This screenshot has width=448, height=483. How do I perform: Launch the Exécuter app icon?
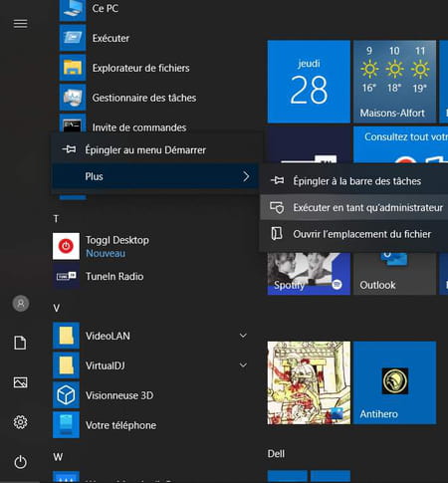click(73, 38)
